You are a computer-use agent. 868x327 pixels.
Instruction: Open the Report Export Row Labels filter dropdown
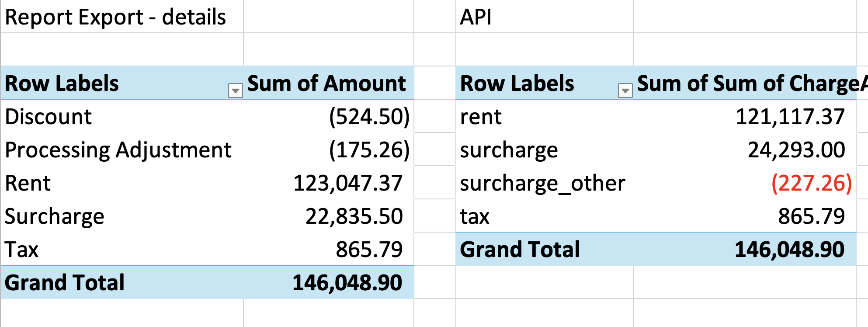235,90
